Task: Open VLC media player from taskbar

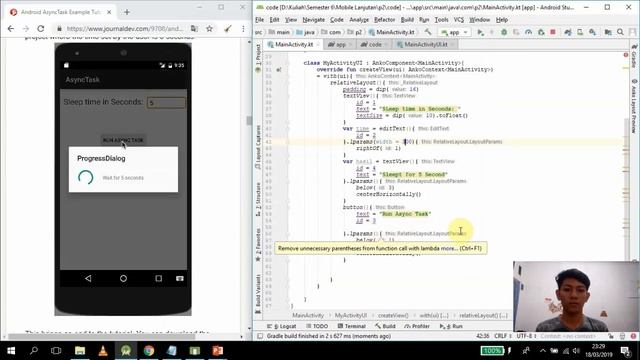Action: pyautogui.click(x=103, y=351)
